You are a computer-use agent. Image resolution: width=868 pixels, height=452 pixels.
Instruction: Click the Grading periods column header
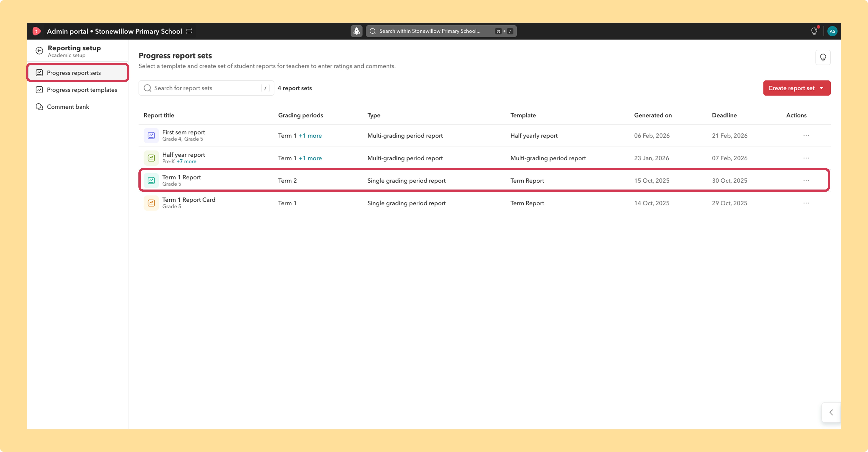coord(301,115)
